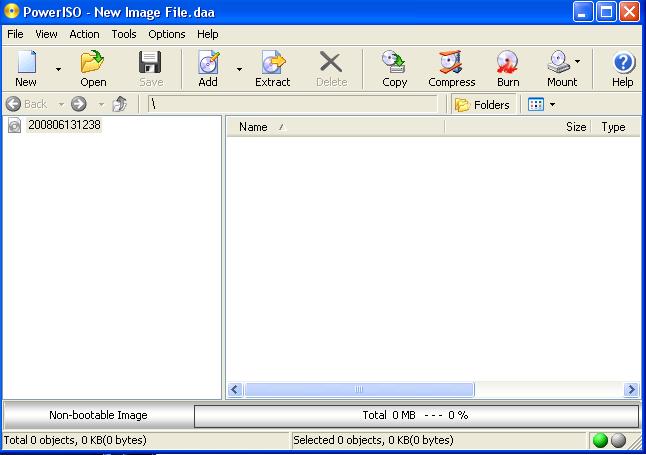Click the New image file icon
This screenshot has width=646, height=455.
pos(26,62)
